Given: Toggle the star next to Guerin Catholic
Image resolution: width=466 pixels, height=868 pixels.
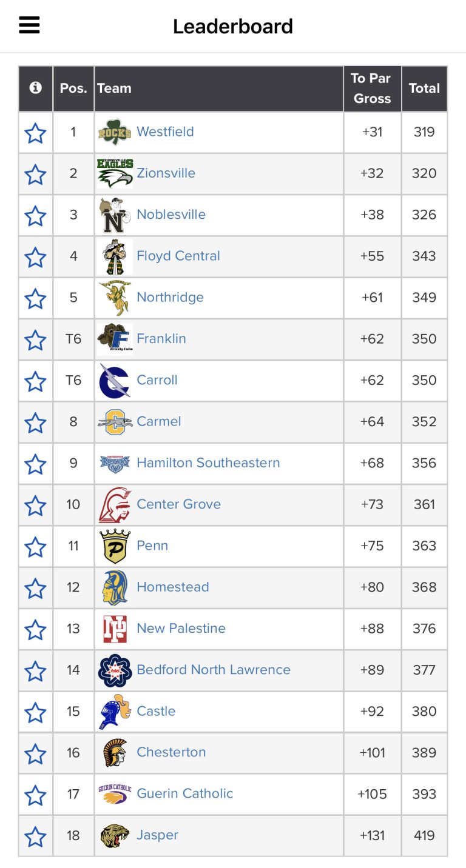Looking at the screenshot, I should [x=36, y=795].
